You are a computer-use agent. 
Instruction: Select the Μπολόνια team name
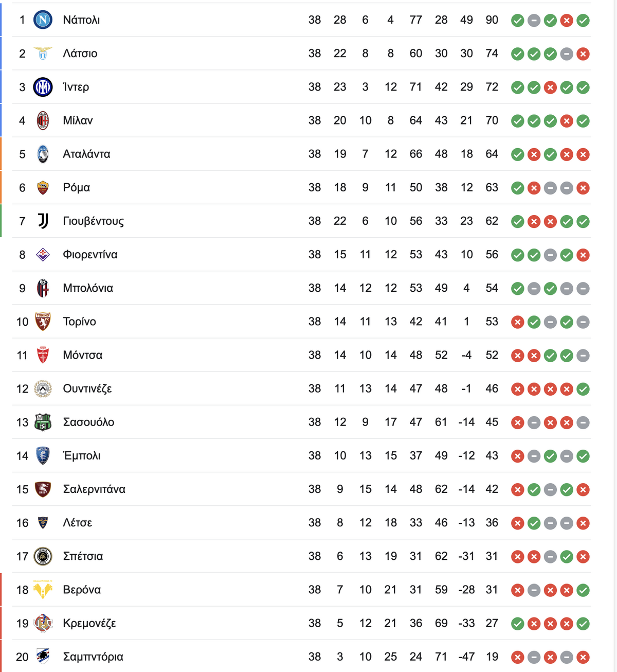coord(88,288)
